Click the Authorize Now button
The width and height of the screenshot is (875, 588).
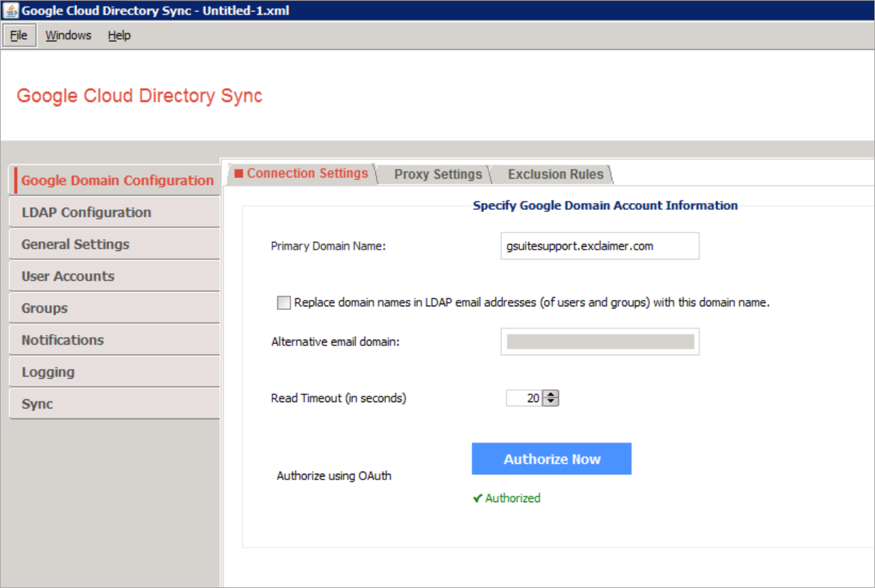tap(551, 459)
